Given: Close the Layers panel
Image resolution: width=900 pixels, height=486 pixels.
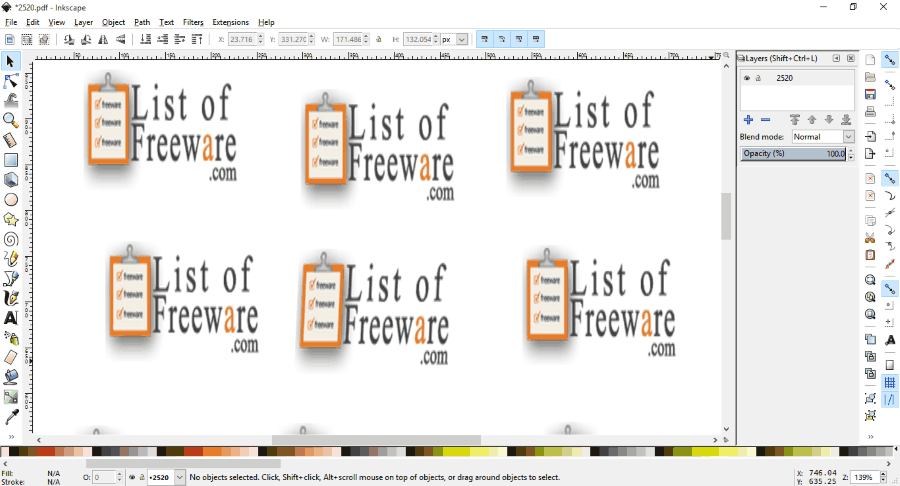Looking at the screenshot, I should tap(851, 59).
